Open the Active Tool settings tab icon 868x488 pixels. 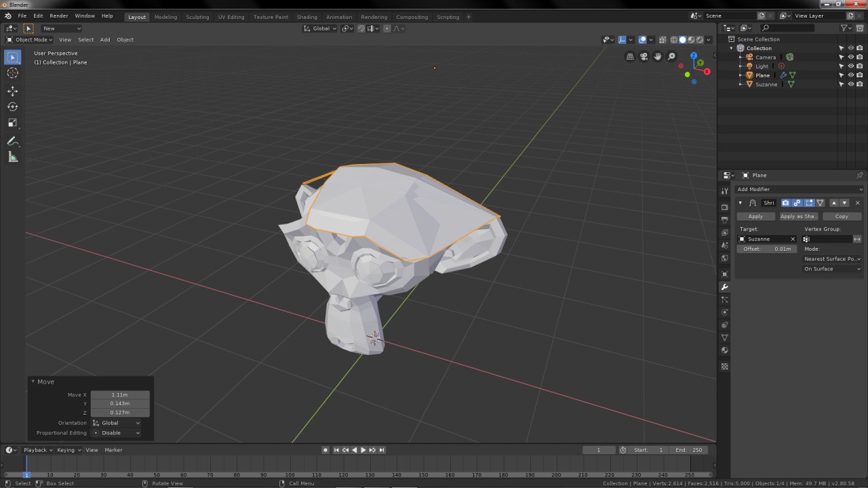(x=724, y=190)
